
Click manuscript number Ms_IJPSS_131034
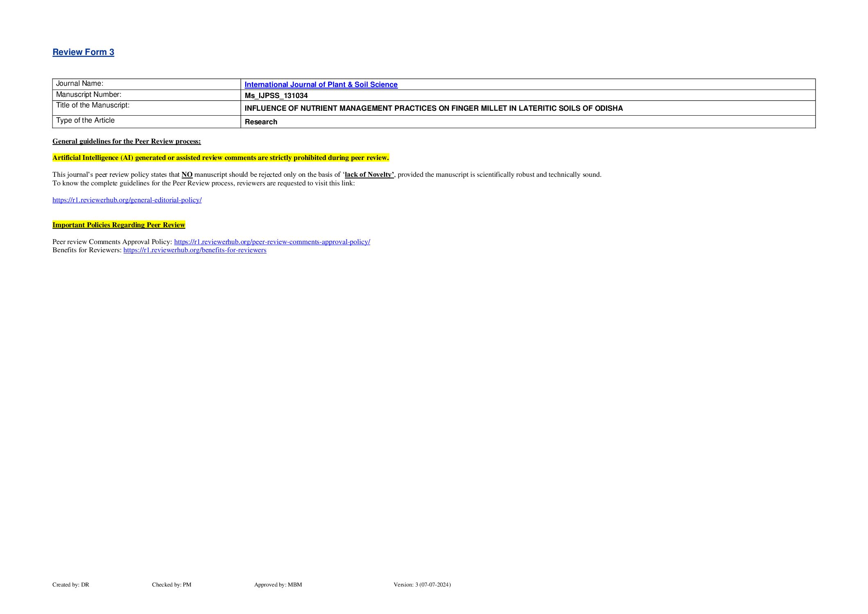point(276,96)
